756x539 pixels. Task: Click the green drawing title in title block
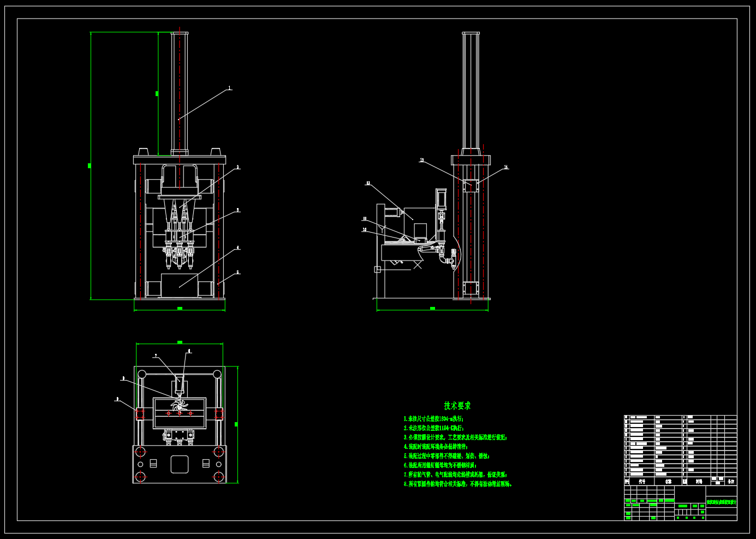point(721,502)
